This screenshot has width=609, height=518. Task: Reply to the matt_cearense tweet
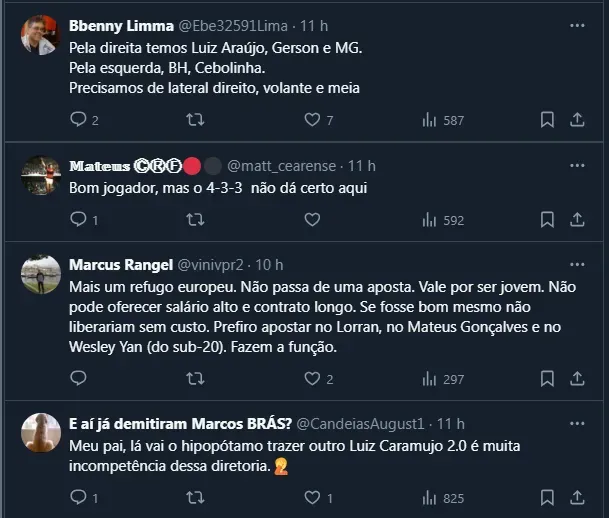79,220
